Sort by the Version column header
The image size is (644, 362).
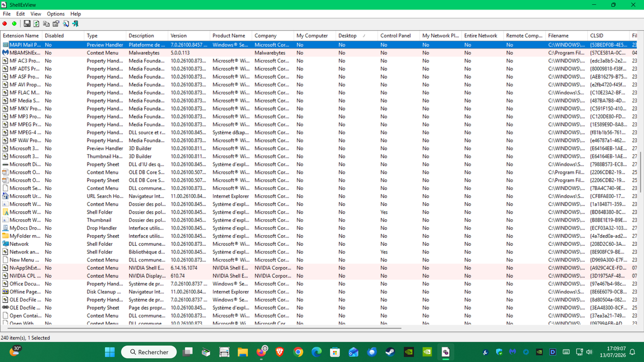pos(189,36)
